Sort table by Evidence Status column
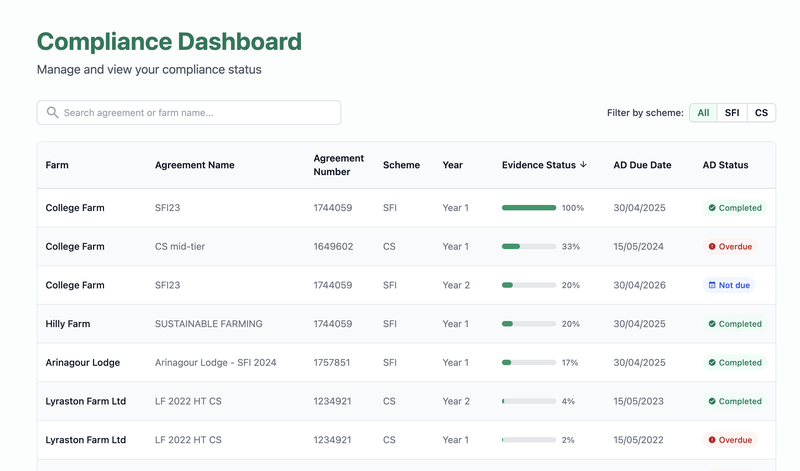The width and height of the screenshot is (800, 471). coord(538,165)
